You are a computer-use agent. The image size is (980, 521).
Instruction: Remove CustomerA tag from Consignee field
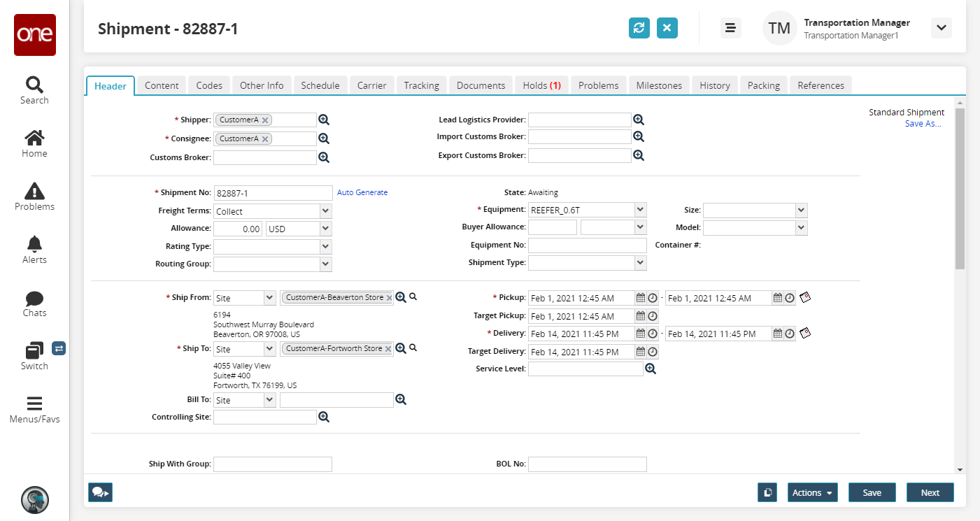coord(265,139)
